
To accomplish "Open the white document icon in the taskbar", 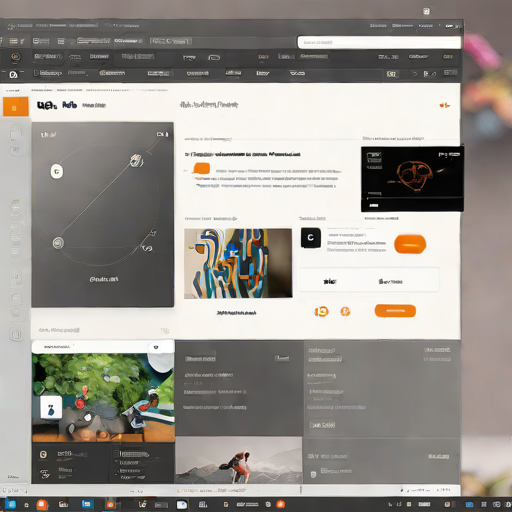I will [x=182, y=505].
